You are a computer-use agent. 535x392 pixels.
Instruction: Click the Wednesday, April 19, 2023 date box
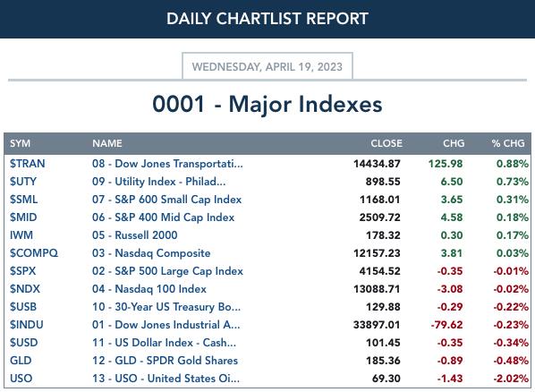267,66
